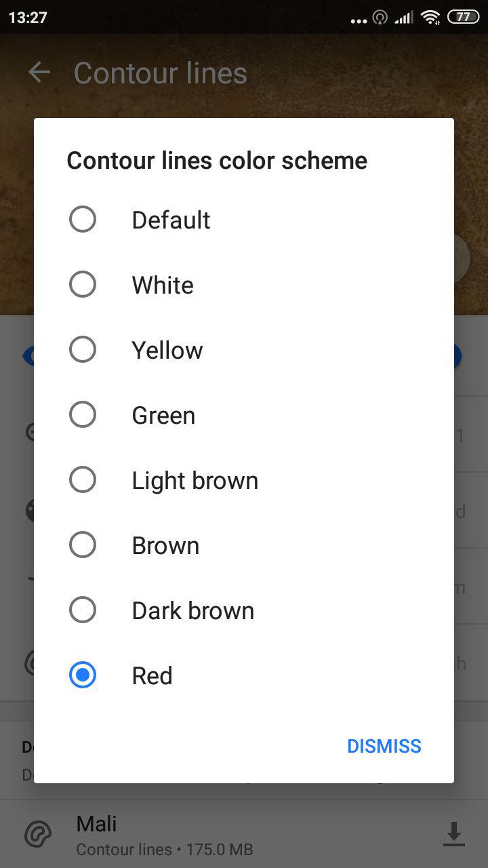Tap the 13:27 clock in status bar
Viewport: 488px width, 868px height.
[x=28, y=18]
